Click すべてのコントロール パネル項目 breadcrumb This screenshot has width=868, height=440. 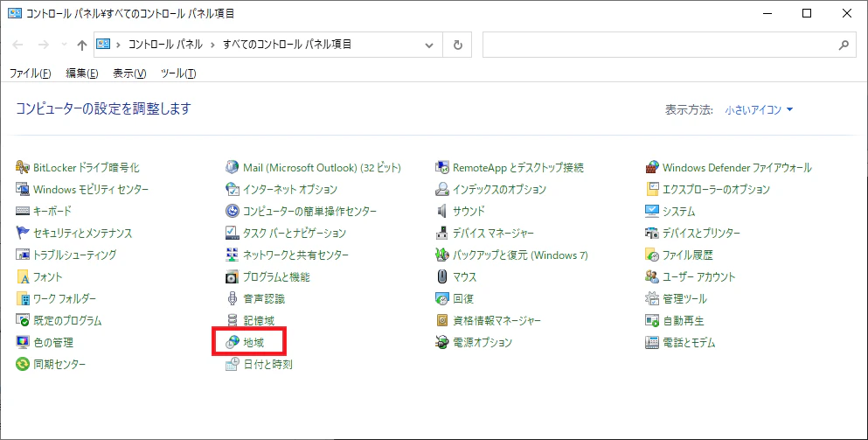click(x=287, y=45)
